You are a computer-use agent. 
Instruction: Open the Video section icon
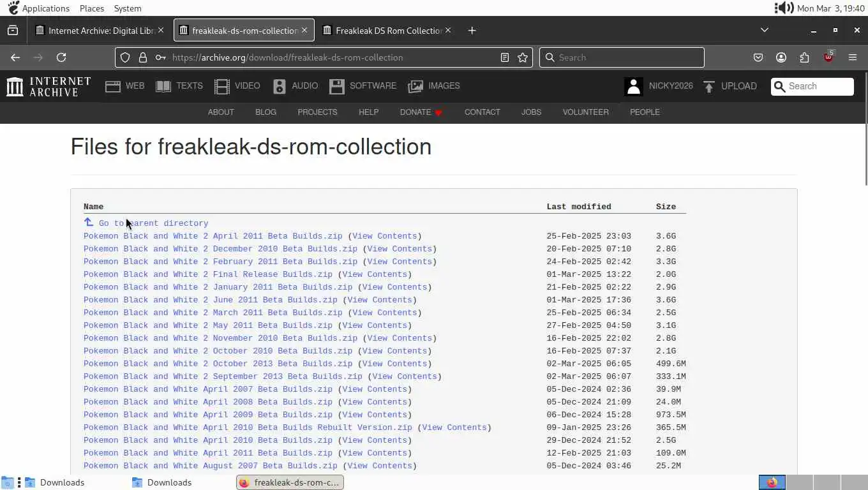221,86
